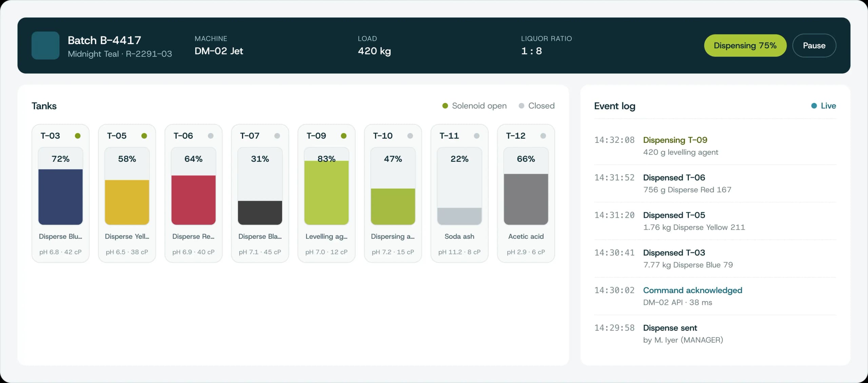Screen dimensions: 868x383
Task: Click T-06 closed solenoid dot
Action: click(211, 136)
